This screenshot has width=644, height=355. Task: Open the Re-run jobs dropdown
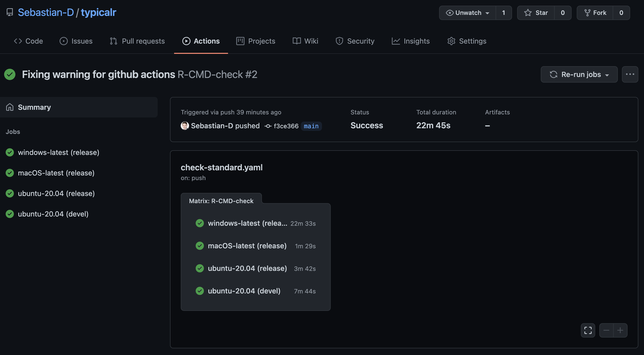(579, 74)
